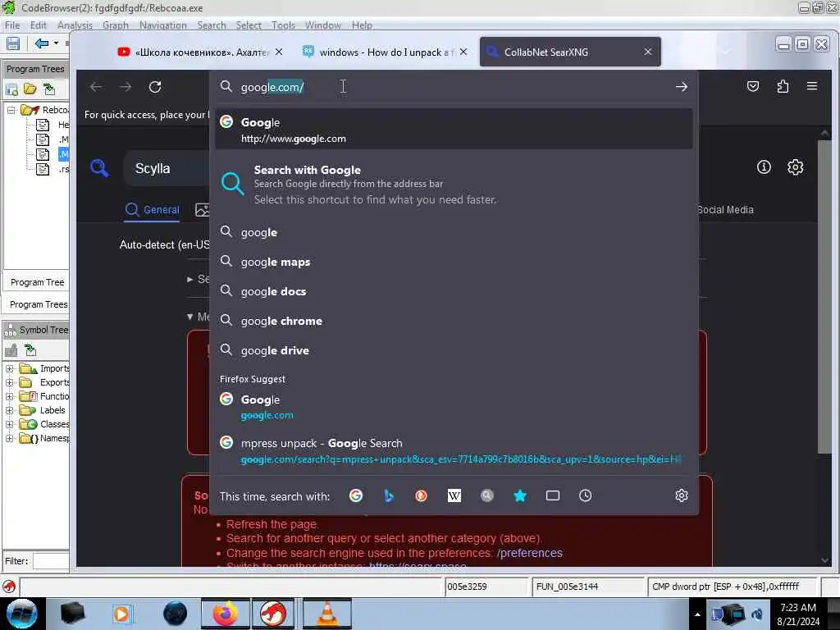
Task: Select the Google www.google.com suggestion
Action: click(454, 130)
